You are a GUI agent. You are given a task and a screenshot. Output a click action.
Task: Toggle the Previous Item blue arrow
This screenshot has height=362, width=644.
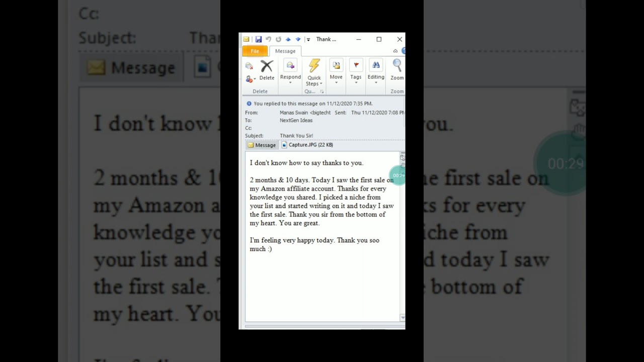(289, 39)
